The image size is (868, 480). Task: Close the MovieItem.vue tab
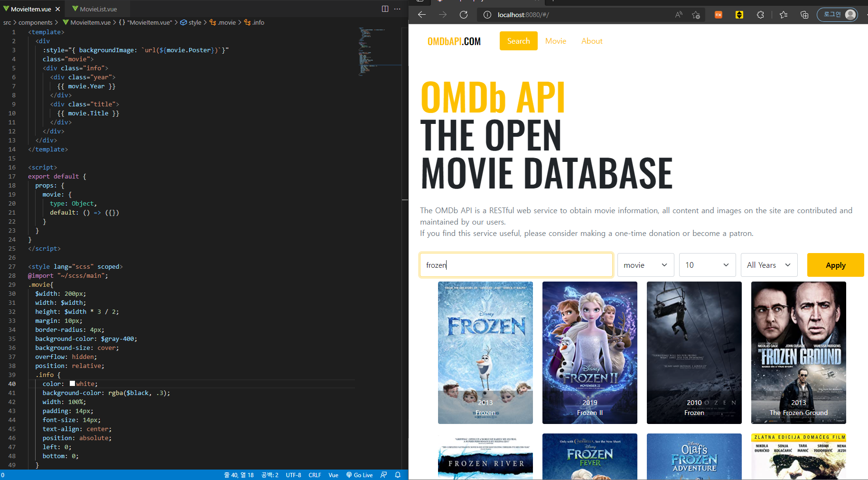[57, 9]
